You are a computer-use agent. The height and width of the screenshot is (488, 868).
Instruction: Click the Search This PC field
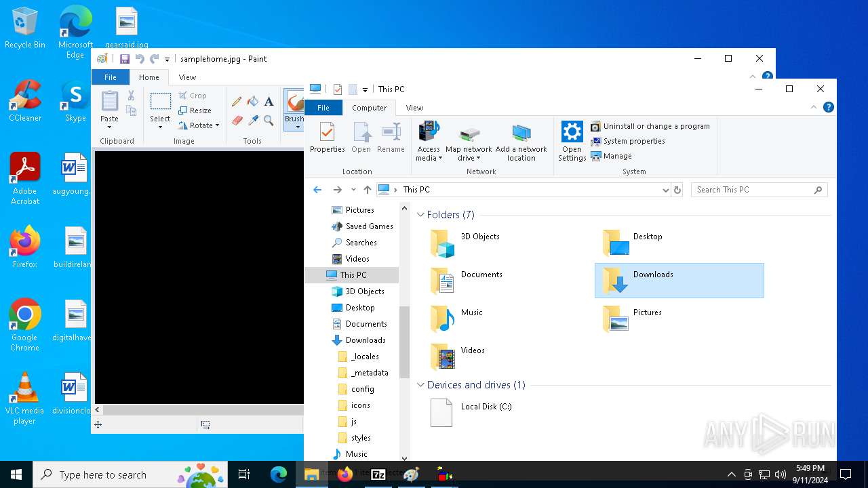point(759,190)
